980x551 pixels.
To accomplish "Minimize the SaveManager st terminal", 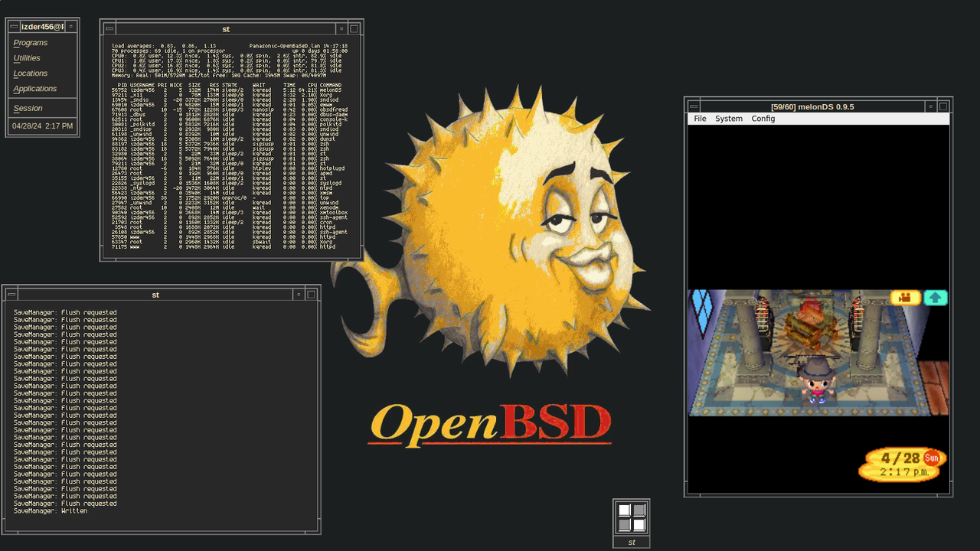I will click(299, 294).
